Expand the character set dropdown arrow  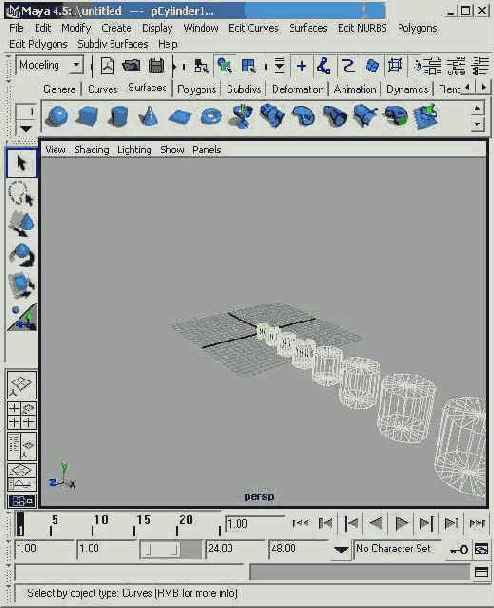[x=341, y=549]
